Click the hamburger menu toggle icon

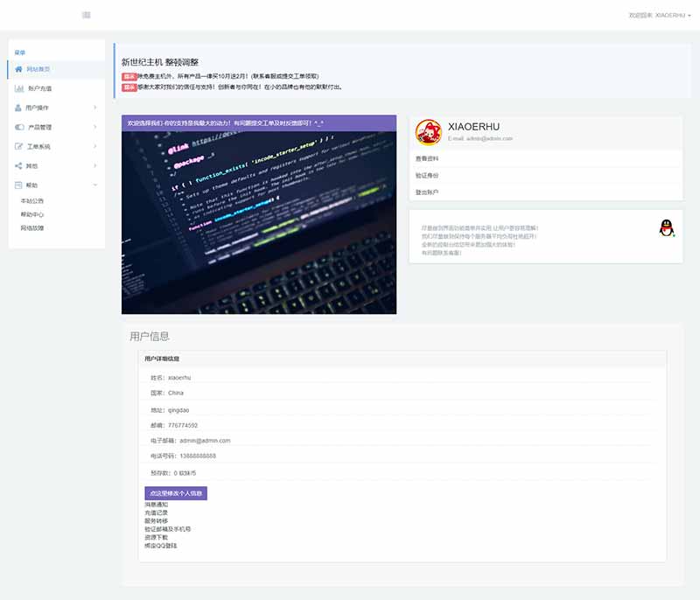[x=86, y=15]
